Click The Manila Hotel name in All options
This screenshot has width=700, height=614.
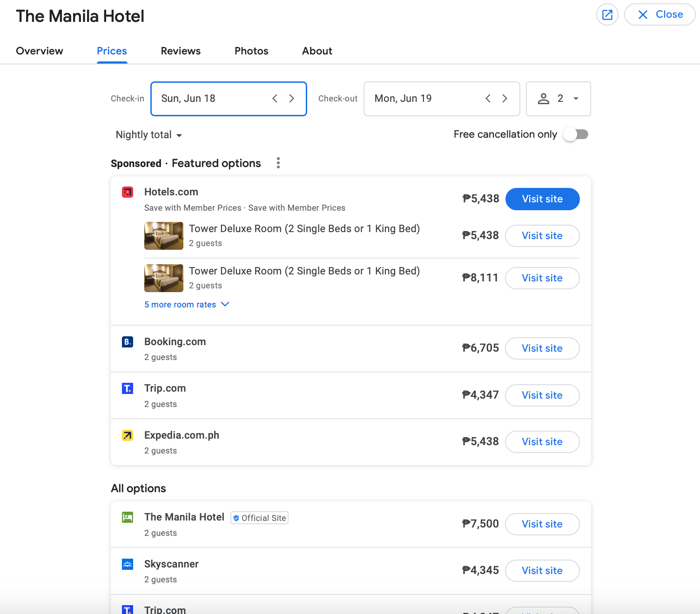(184, 517)
